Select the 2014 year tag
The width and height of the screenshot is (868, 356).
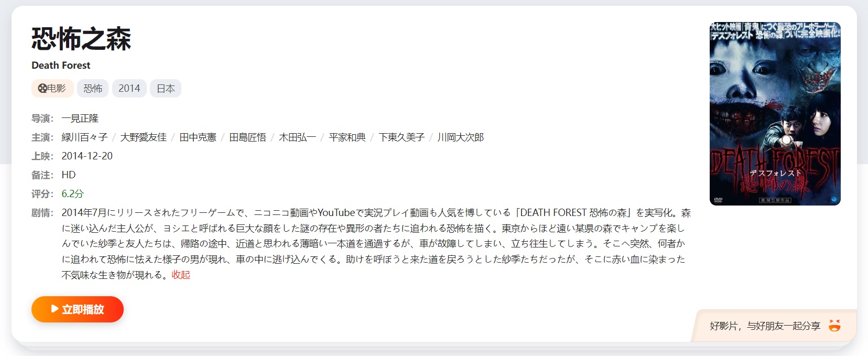point(129,89)
